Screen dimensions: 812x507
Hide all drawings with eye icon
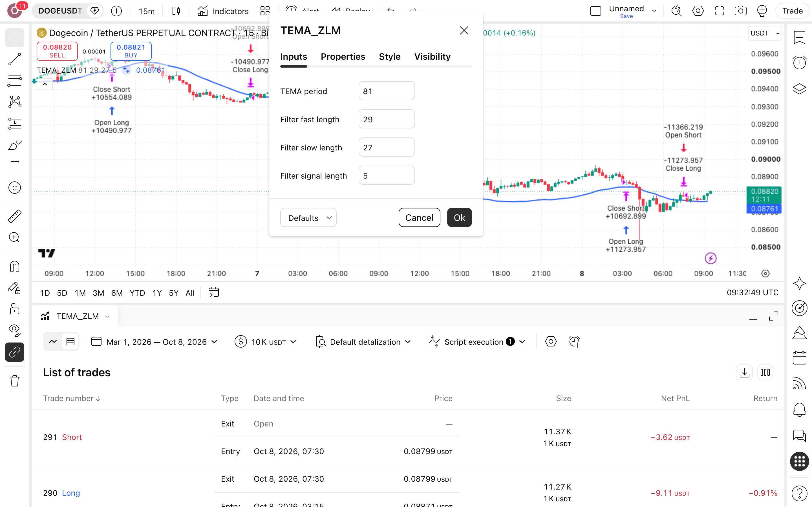(14, 330)
